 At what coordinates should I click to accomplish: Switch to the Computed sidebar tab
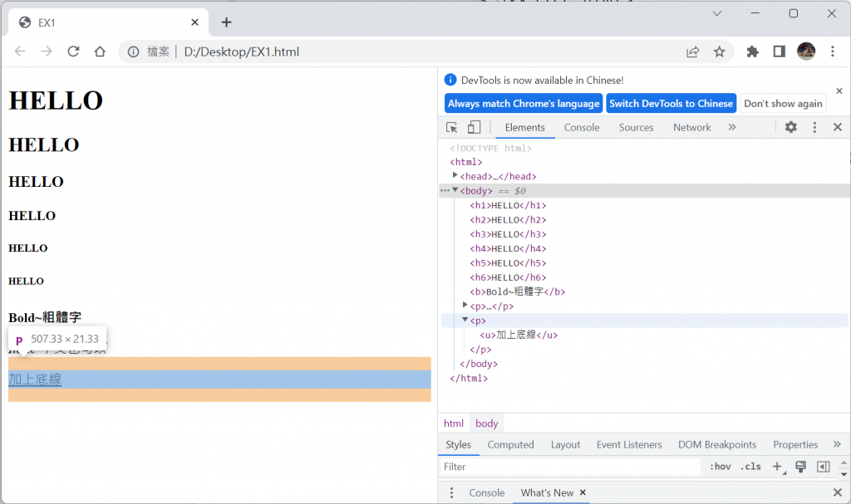coord(511,444)
